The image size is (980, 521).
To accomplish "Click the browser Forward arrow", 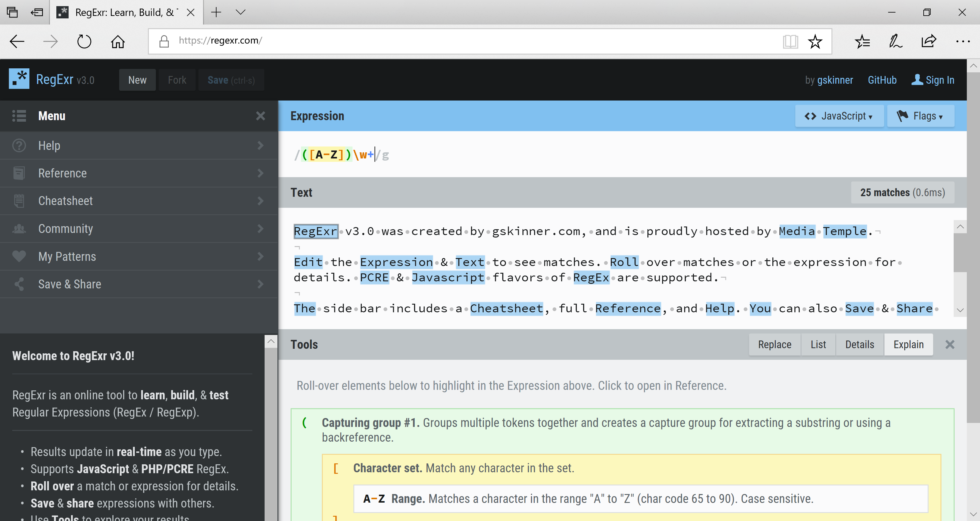I will 50,41.
